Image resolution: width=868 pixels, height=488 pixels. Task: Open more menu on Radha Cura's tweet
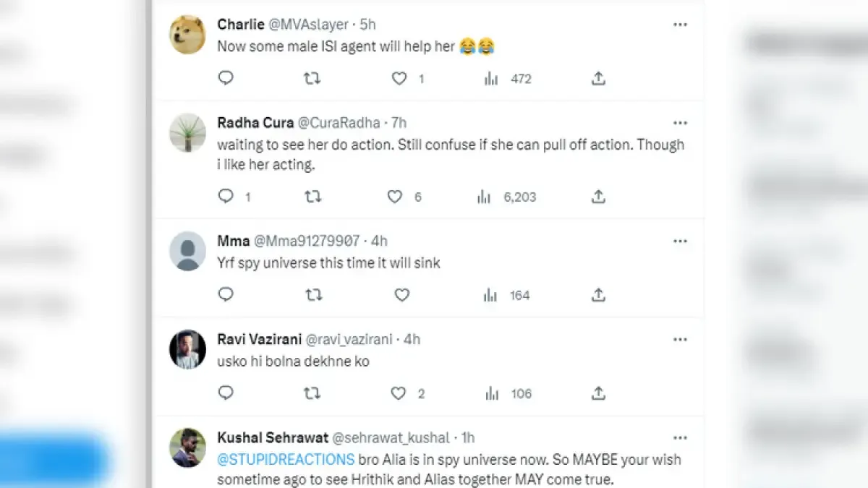(680, 123)
